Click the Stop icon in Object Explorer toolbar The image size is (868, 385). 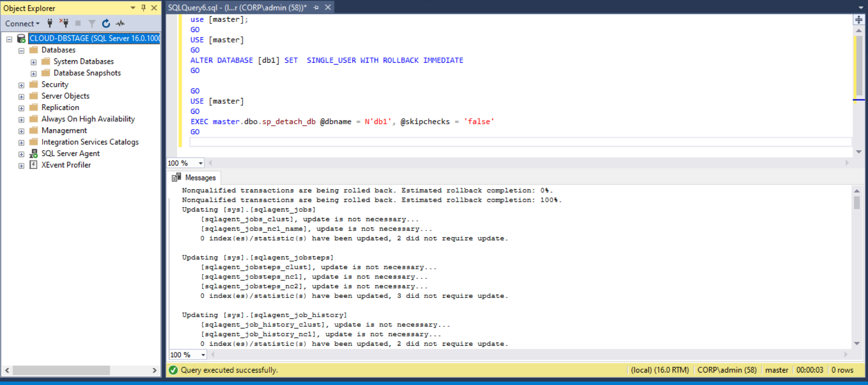coord(78,23)
